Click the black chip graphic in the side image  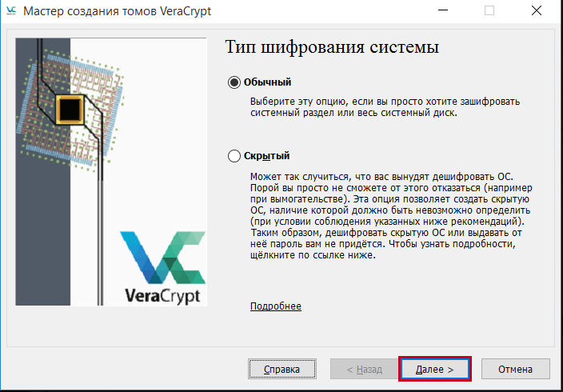click(70, 106)
